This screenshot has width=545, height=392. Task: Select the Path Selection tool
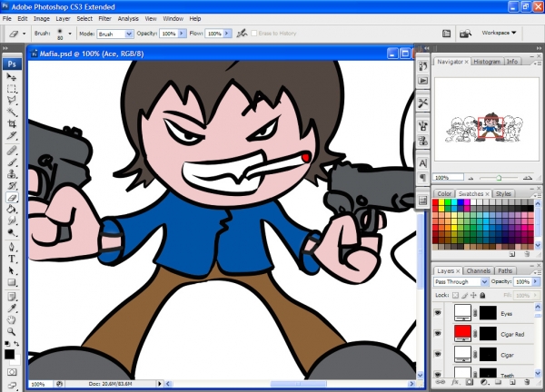(x=12, y=270)
